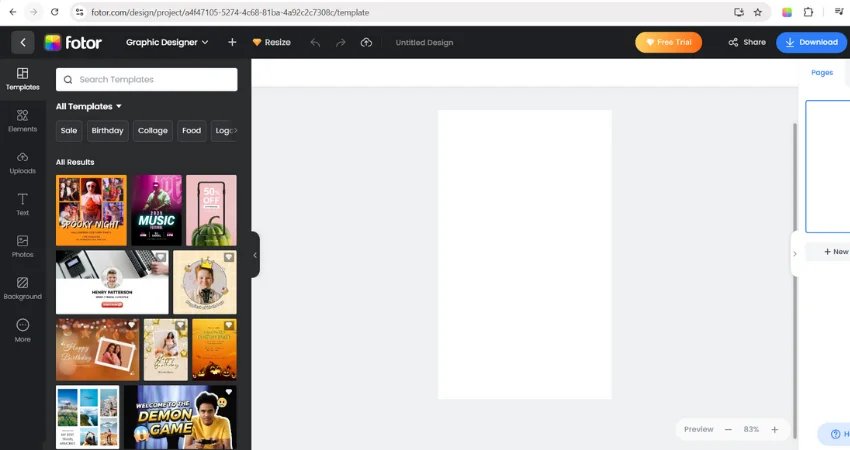Click the Resize option

pos(272,42)
